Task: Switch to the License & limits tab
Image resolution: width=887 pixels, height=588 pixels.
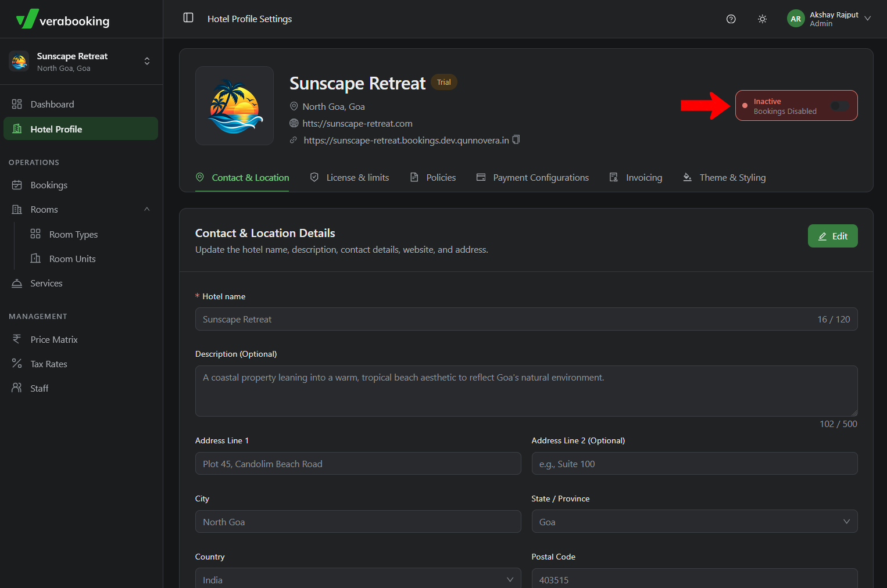Action: point(349,177)
